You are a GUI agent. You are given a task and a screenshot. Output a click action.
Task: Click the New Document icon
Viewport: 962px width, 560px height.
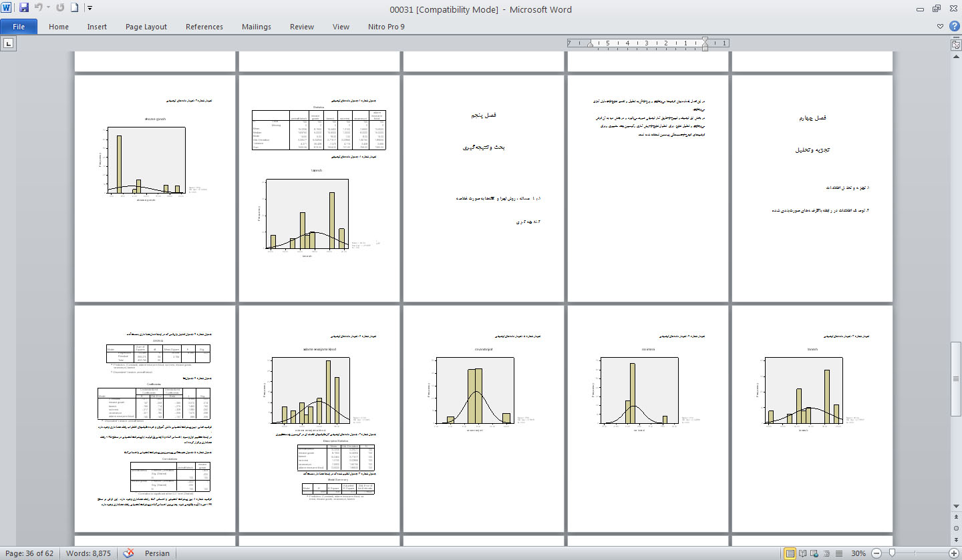coord(74,8)
